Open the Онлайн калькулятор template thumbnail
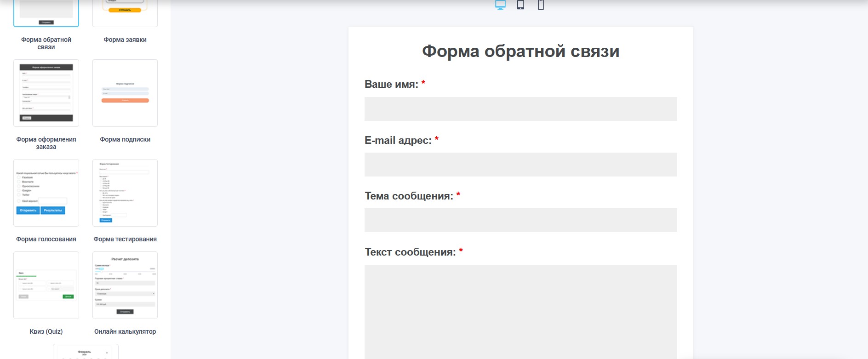The width and height of the screenshot is (868, 359). pyautogui.click(x=125, y=285)
